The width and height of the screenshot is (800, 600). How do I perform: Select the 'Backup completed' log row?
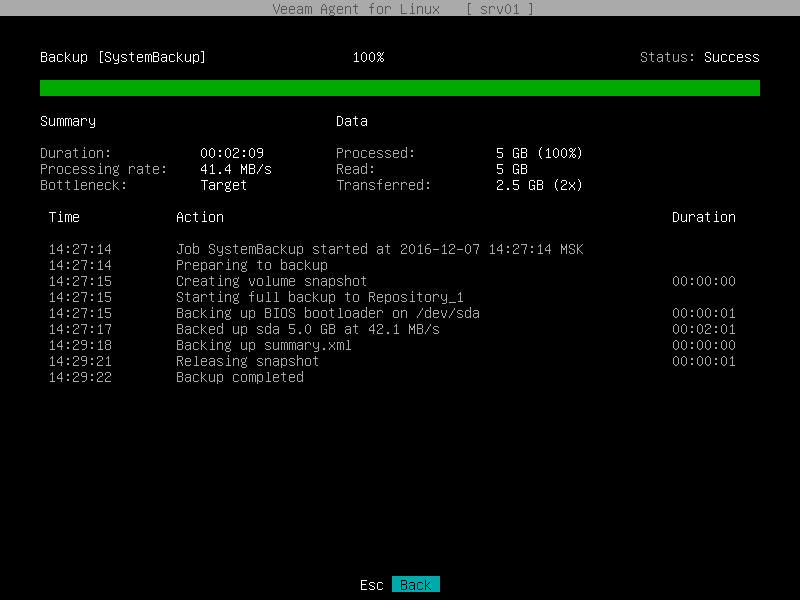click(392, 377)
